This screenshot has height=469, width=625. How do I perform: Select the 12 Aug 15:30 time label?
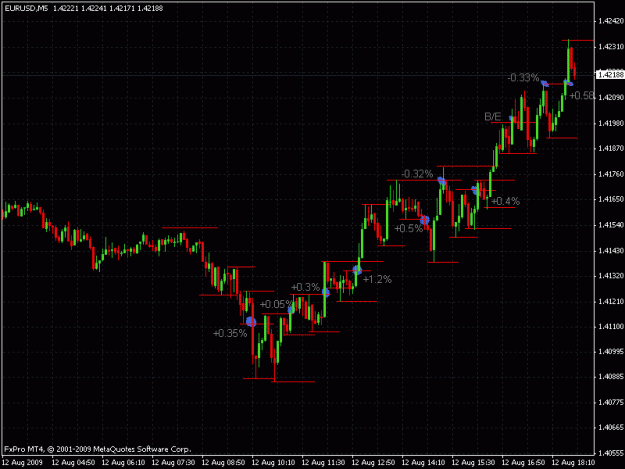click(x=473, y=463)
